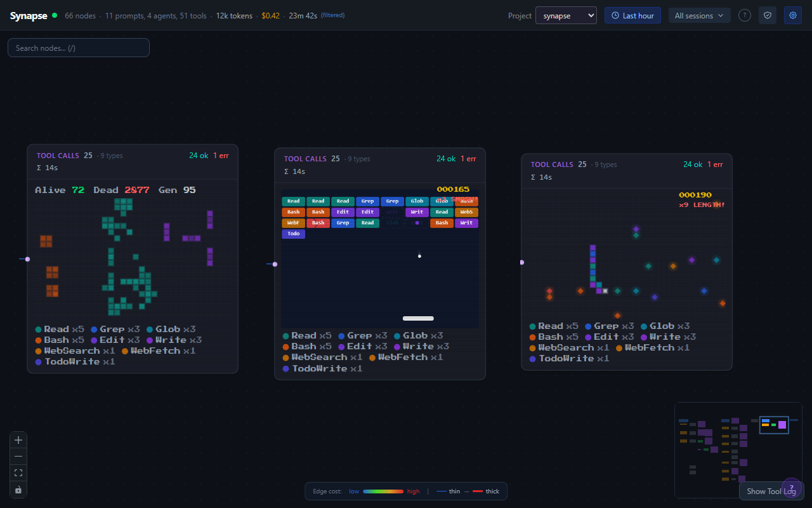Click the Search nodes input field

coord(78,47)
